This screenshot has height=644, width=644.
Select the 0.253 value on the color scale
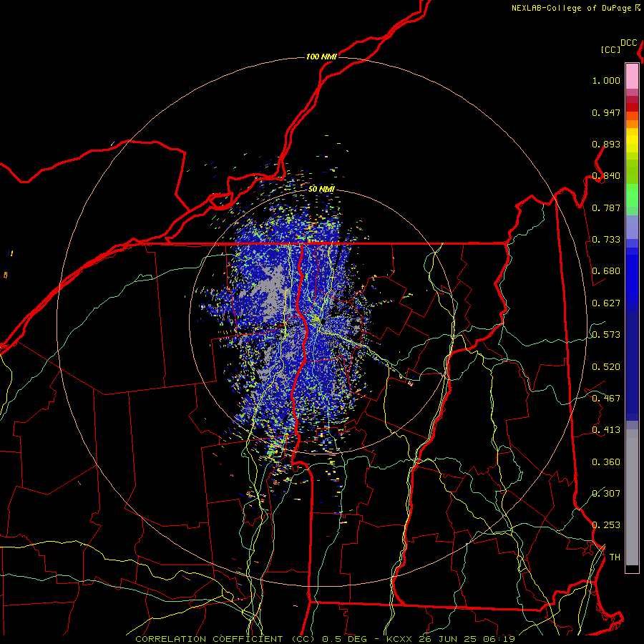pos(606,525)
